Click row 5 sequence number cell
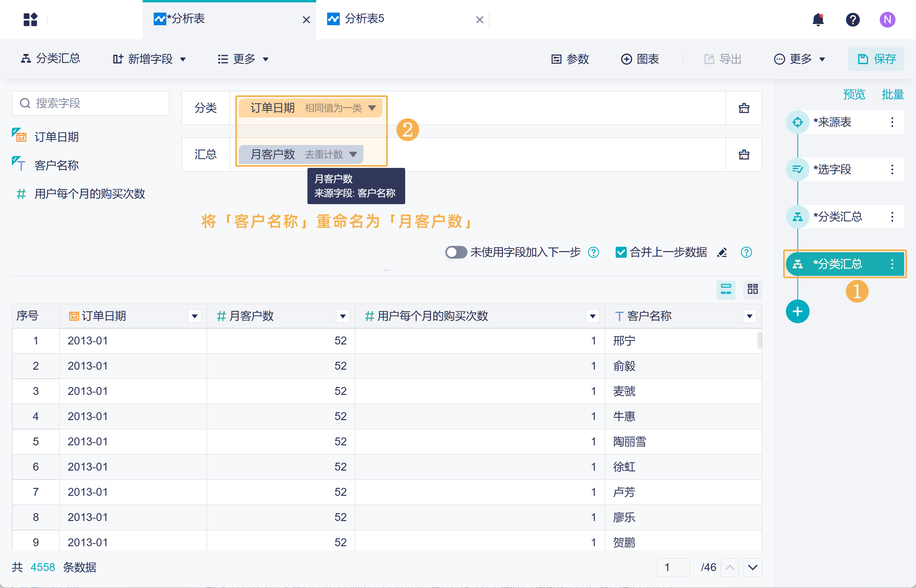 pyautogui.click(x=36, y=442)
